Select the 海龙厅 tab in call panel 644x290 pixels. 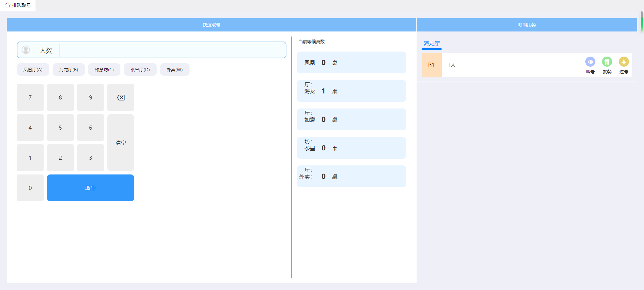click(431, 44)
